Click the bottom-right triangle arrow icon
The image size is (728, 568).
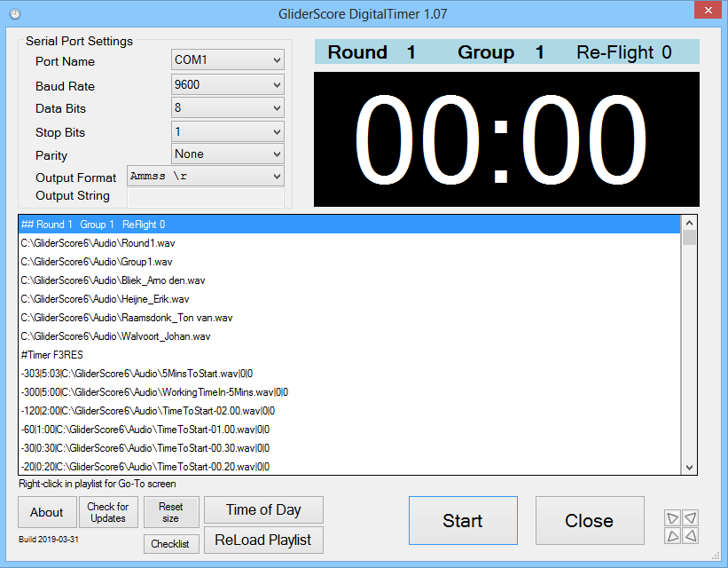pos(691,535)
